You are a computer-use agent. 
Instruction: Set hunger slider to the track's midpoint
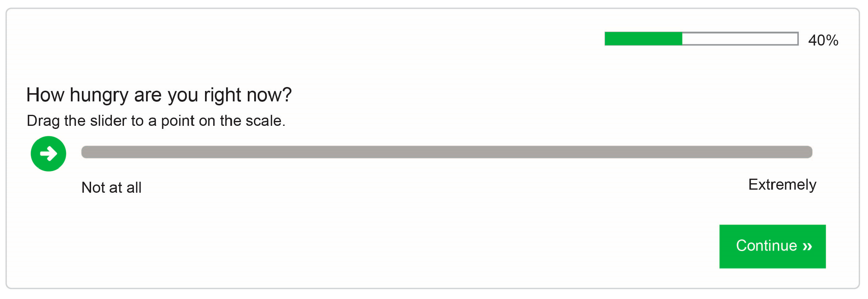[x=447, y=152]
